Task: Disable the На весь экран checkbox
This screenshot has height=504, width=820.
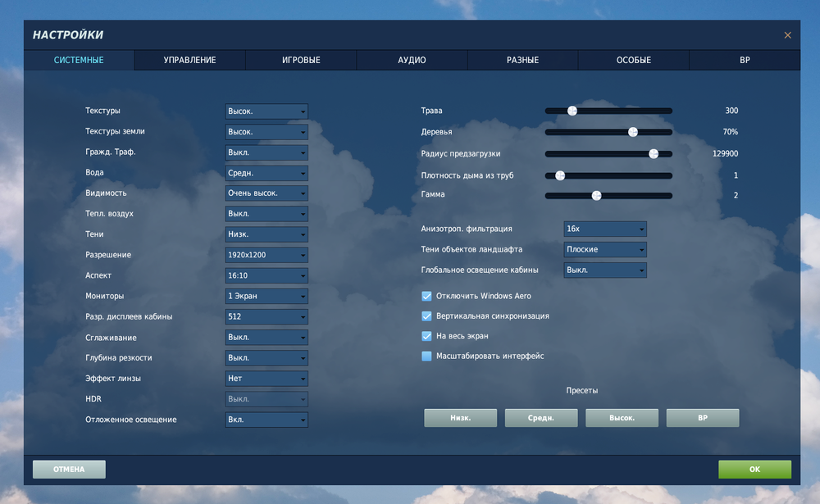Action: 426,336
